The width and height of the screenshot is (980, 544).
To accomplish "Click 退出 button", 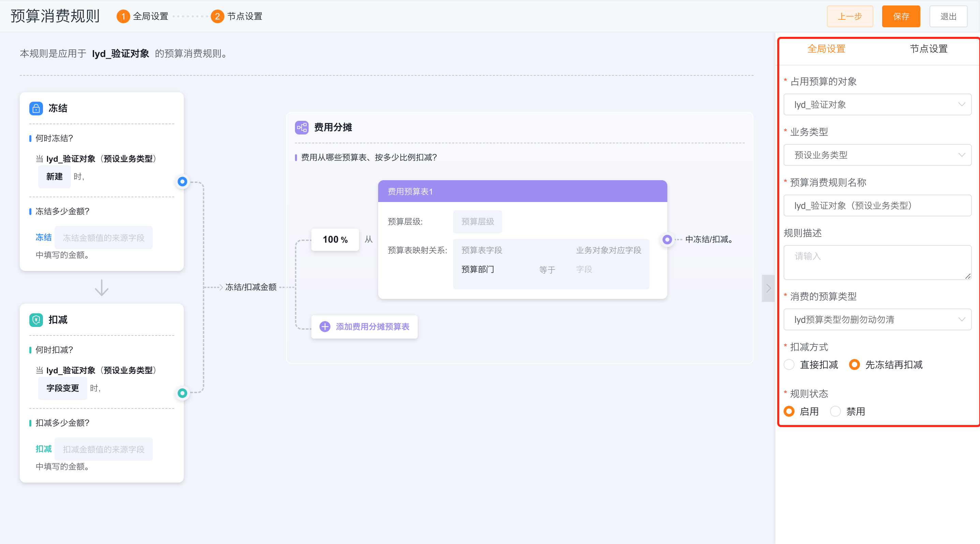I will coord(948,16).
